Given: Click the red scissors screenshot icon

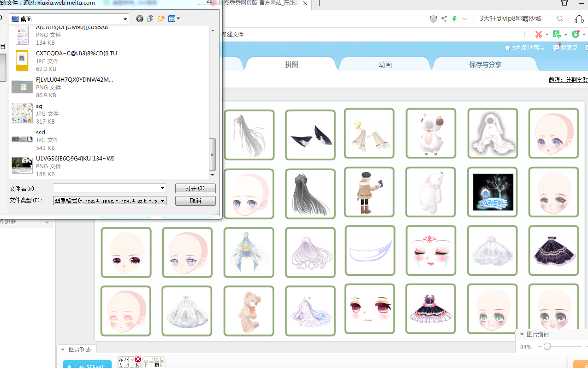Looking at the screenshot, I should tap(538, 34).
